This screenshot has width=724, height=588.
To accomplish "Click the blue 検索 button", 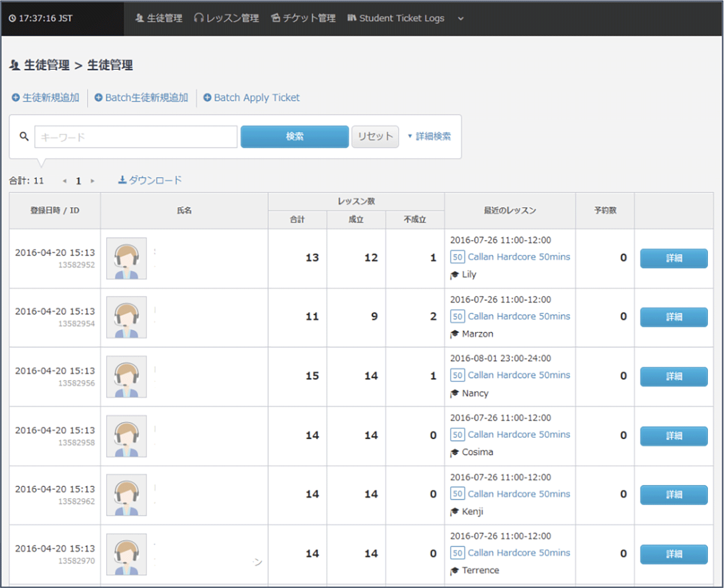I will click(x=295, y=137).
